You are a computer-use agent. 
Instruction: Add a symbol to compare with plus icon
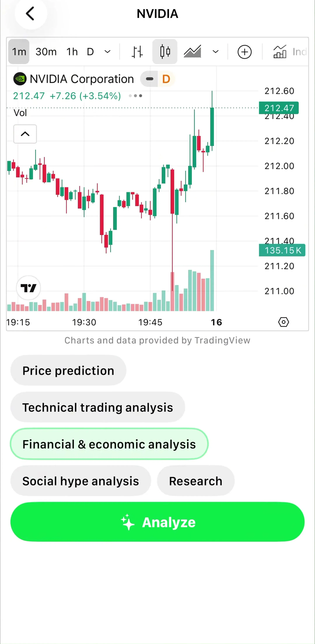tap(244, 52)
